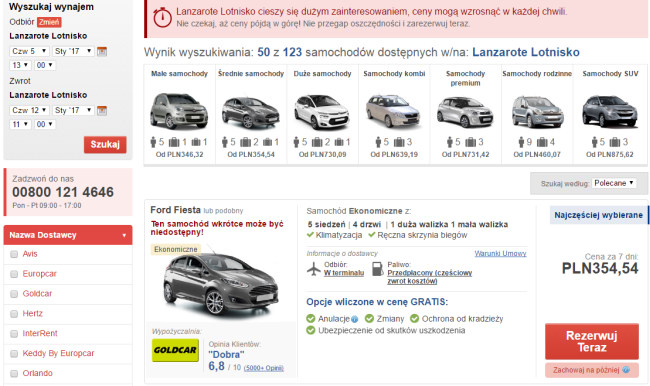The width and height of the screenshot is (650, 386).
Task: Open the pickup month dropdown Sty '17
Action: 74,51
